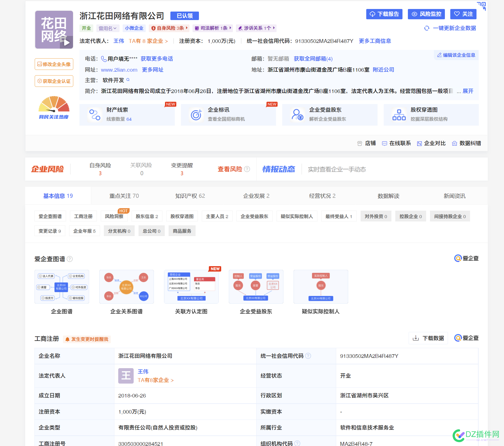Screen dimensions: 504x446
Task: Click the 网民关注热度 gauge icon
Action: (54, 107)
